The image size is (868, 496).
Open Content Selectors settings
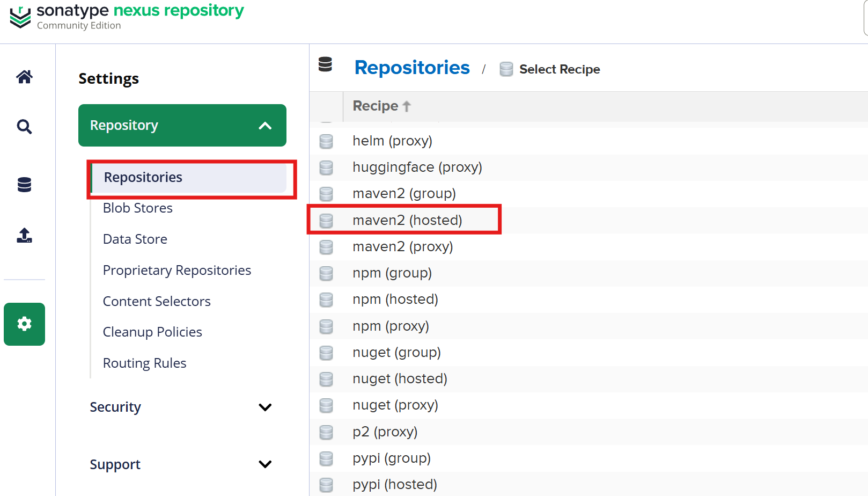(x=157, y=301)
